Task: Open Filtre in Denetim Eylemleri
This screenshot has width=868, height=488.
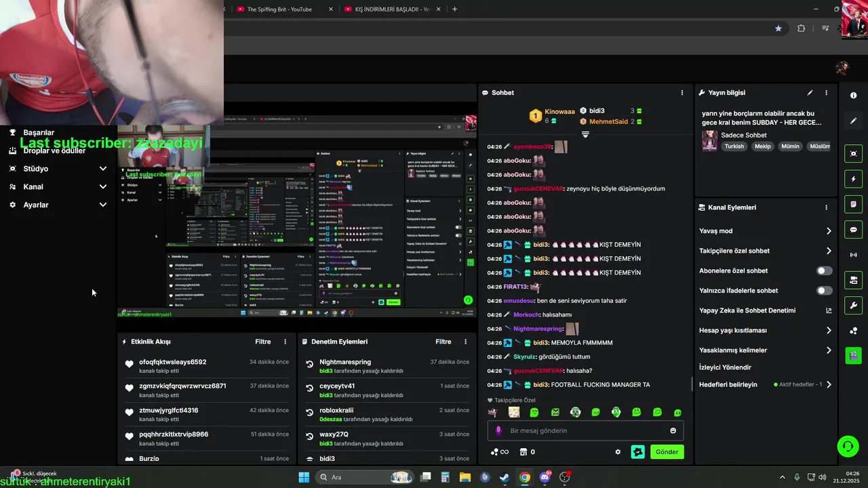Action: click(x=443, y=342)
